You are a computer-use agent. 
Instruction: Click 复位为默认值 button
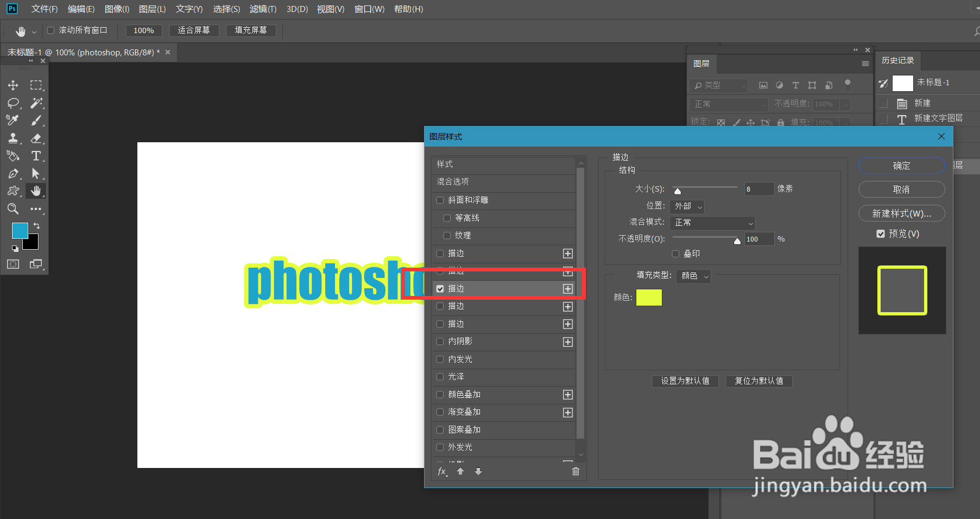759,381
